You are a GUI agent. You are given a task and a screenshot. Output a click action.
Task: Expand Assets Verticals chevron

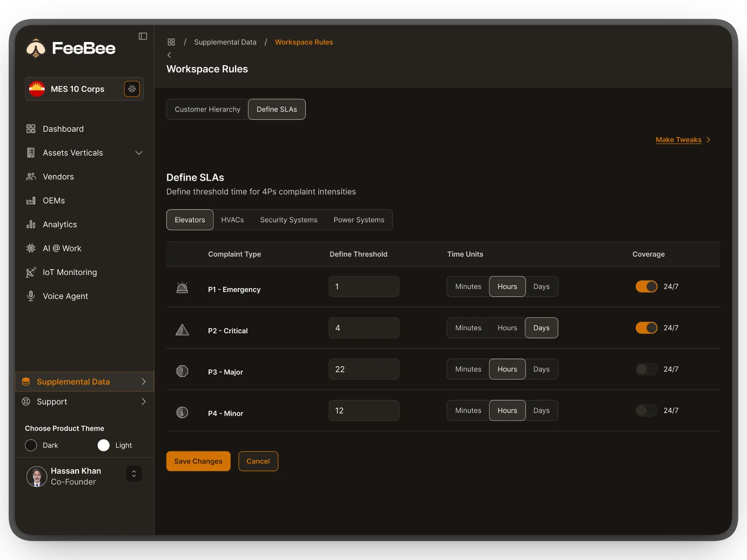pos(139,153)
